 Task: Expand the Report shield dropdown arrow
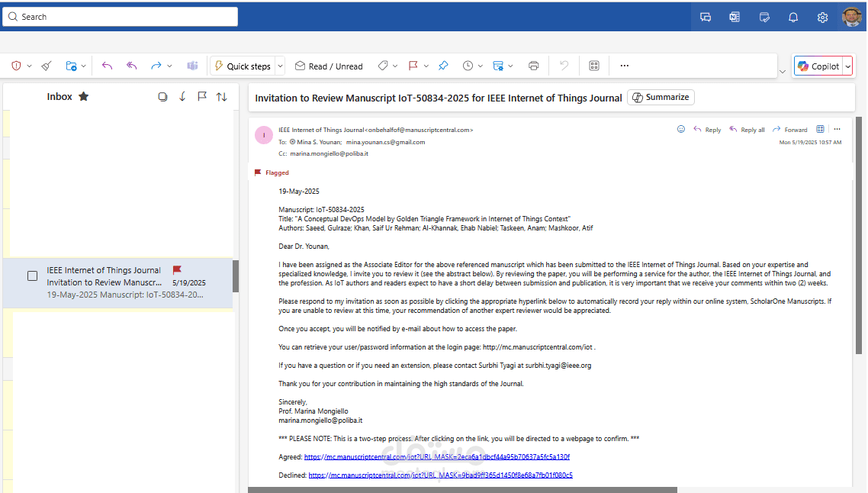(29, 66)
